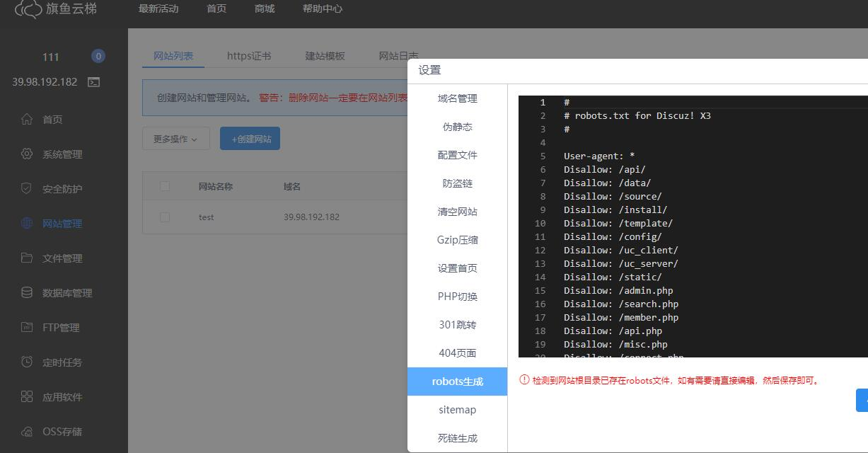Click the 旗鱼云梯 cloud logo icon
868x453 pixels.
click(x=28, y=9)
